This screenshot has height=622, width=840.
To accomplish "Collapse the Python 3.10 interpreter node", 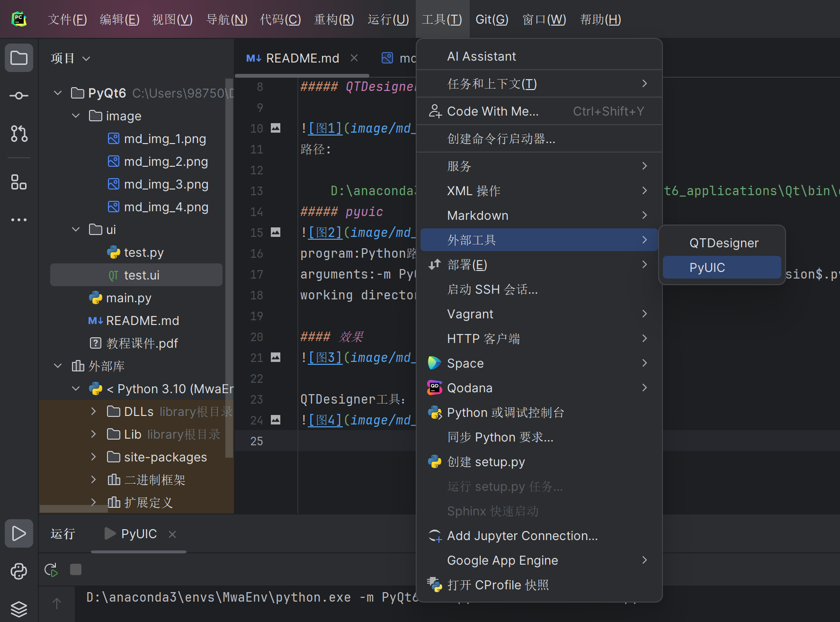I will (x=76, y=388).
